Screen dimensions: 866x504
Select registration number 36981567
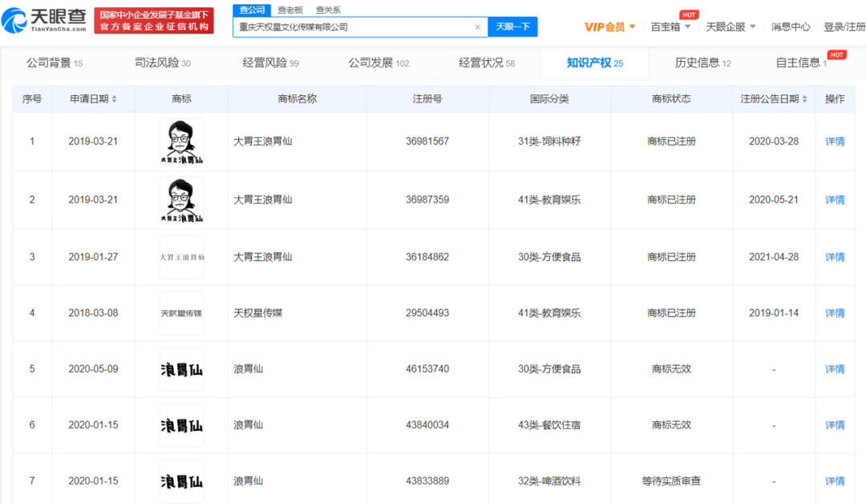427,141
